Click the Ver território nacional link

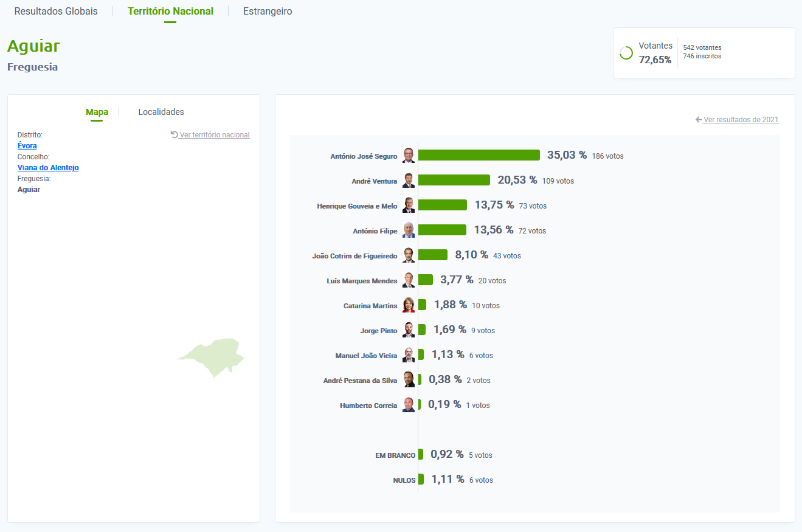[x=215, y=135]
